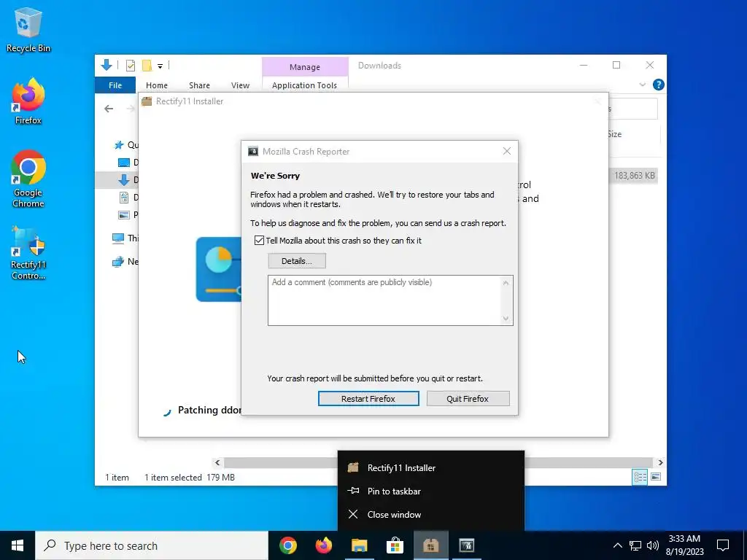This screenshot has width=747, height=560.
Task: Open Firefox from the taskbar
Action: [324, 545]
